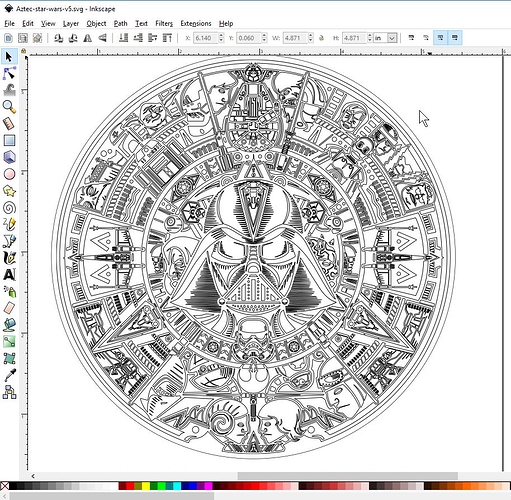The image size is (511, 500).
Task: Raise selection to top
Action: [x=167, y=38]
